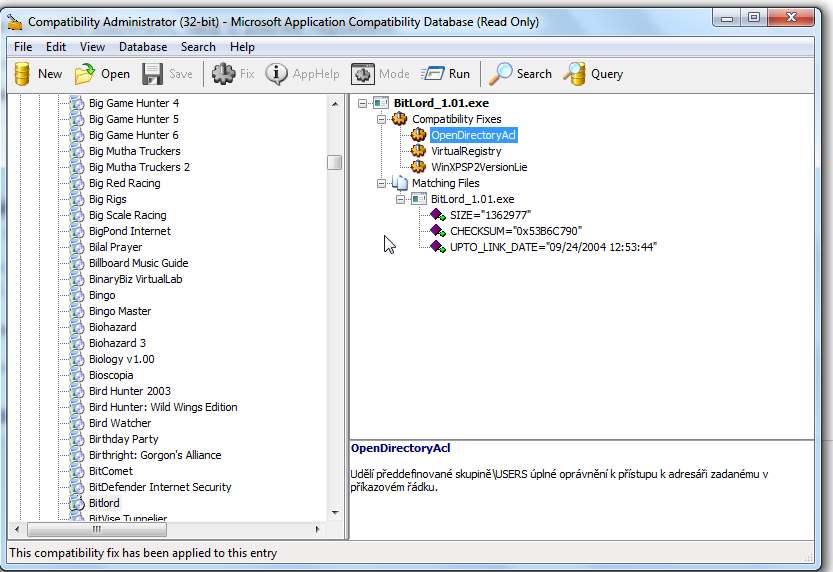This screenshot has width=833, height=572.
Task: Collapse BitLord_1.01.exe under Matching Files
Action: [401, 199]
